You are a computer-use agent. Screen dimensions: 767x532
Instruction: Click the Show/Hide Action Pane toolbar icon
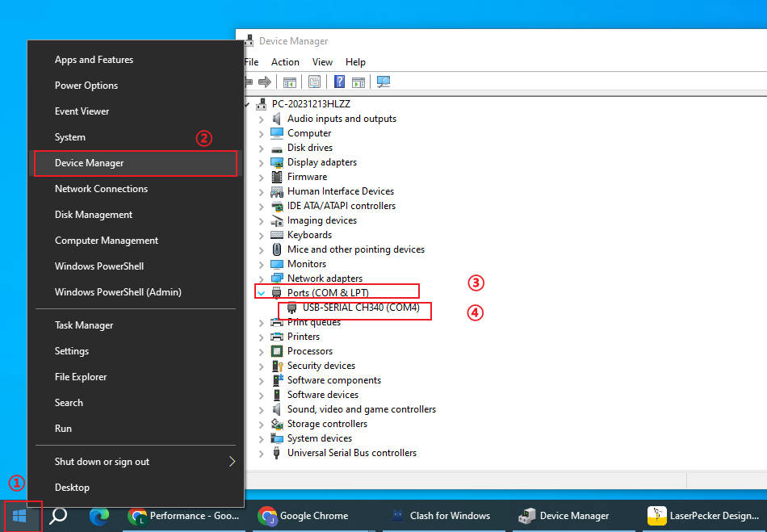point(358,82)
